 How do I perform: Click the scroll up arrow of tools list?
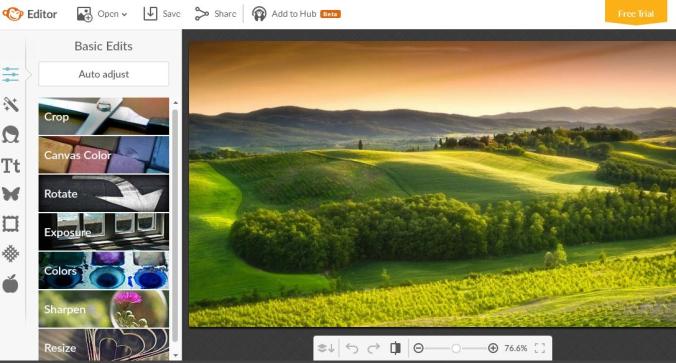pyautogui.click(x=175, y=103)
